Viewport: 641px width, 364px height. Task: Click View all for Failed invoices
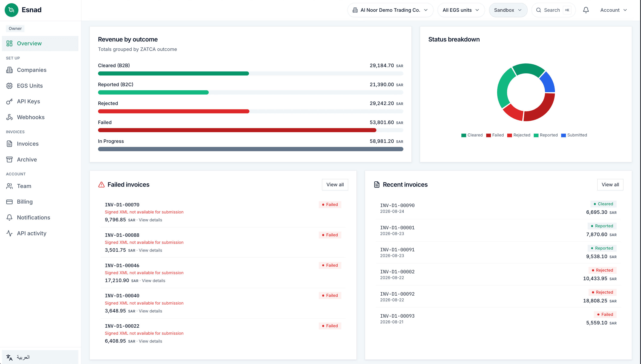point(335,185)
